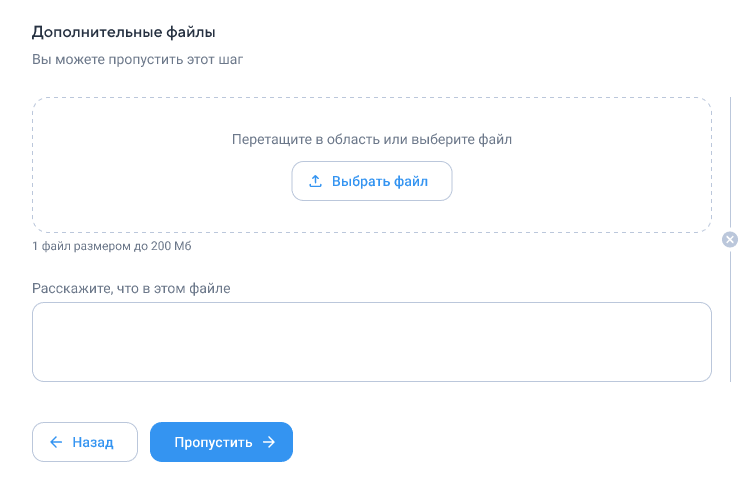Image resolution: width=753 pixels, height=491 pixels.
Task: Go back with the Назад button
Action: [85, 442]
